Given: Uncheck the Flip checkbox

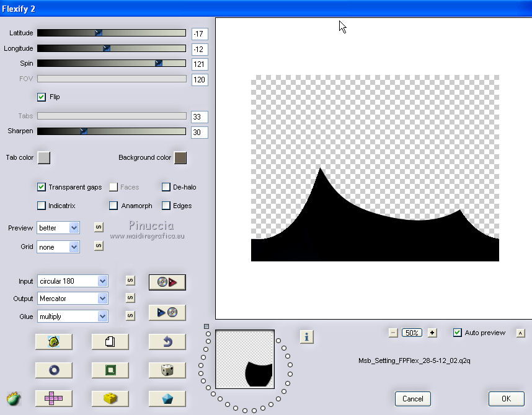Looking at the screenshot, I should pos(42,97).
